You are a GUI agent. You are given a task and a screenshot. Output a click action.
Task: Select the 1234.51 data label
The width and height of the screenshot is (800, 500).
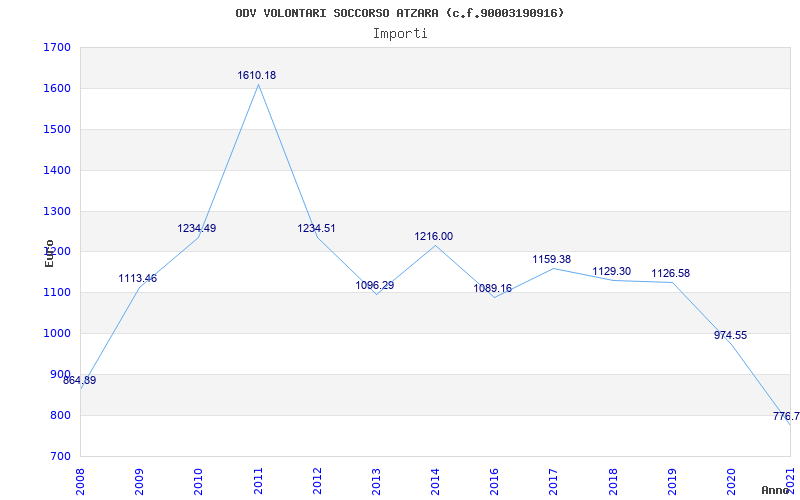point(316,228)
